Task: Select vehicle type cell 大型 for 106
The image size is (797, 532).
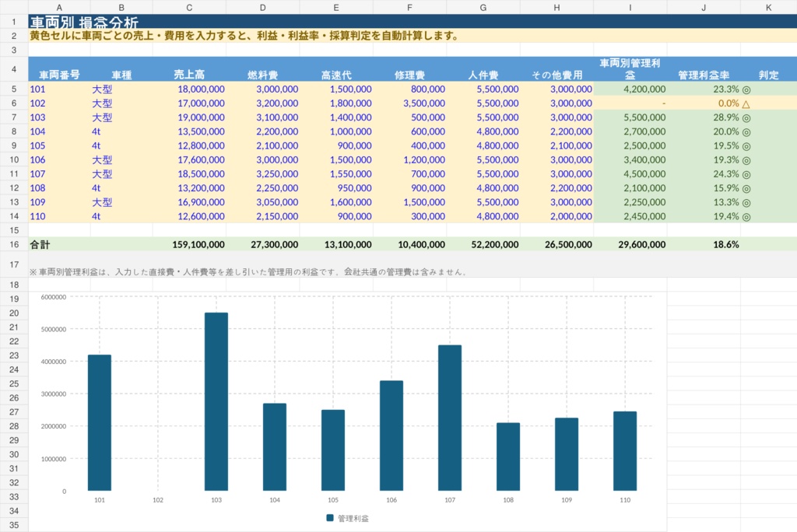Action: pyautogui.click(x=121, y=159)
